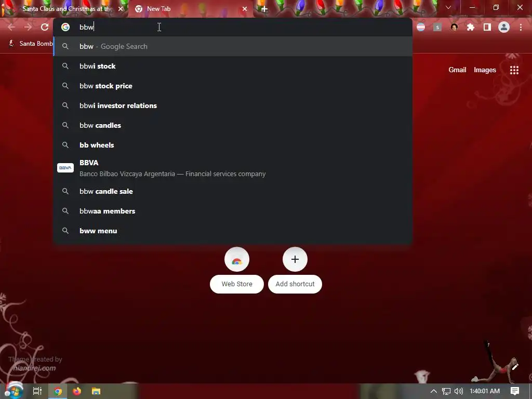Viewport: 532px width, 399px height.
Task: Reload the page with the refresh icon
Action: [x=45, y=27]
